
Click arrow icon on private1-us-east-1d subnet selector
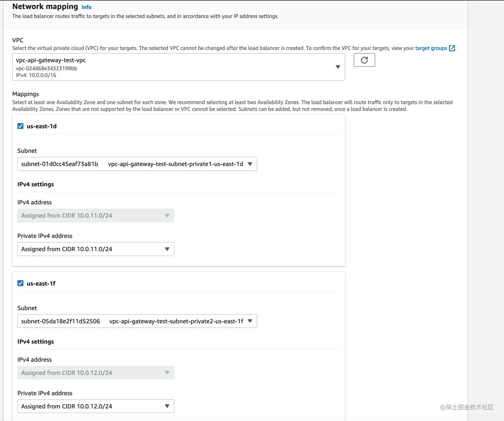(x=250, y=164)
